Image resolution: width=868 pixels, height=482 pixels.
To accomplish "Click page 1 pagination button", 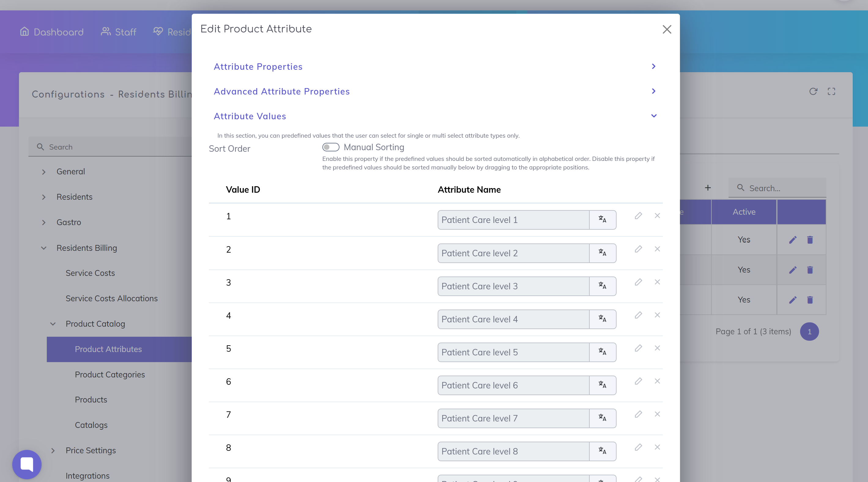I will click(809, 332).
